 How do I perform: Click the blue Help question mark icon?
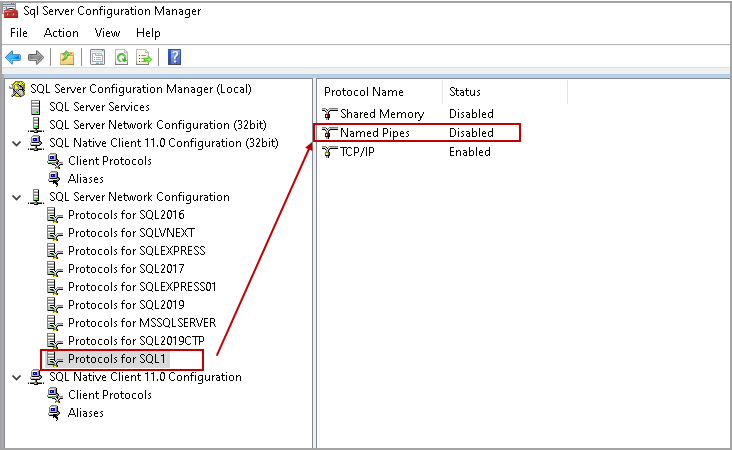(x=174, y=58)
